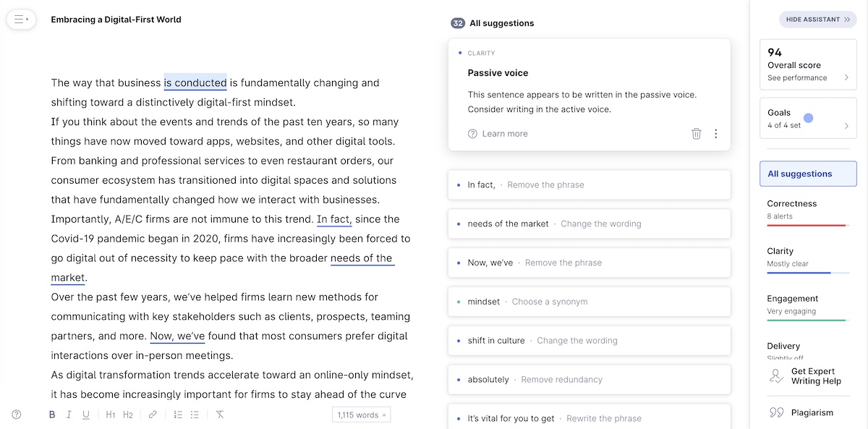Apply underline formatting
Image resolution: width=868 pixels, height=429 pixels.
pyautogui.click(x=86, y=414)
